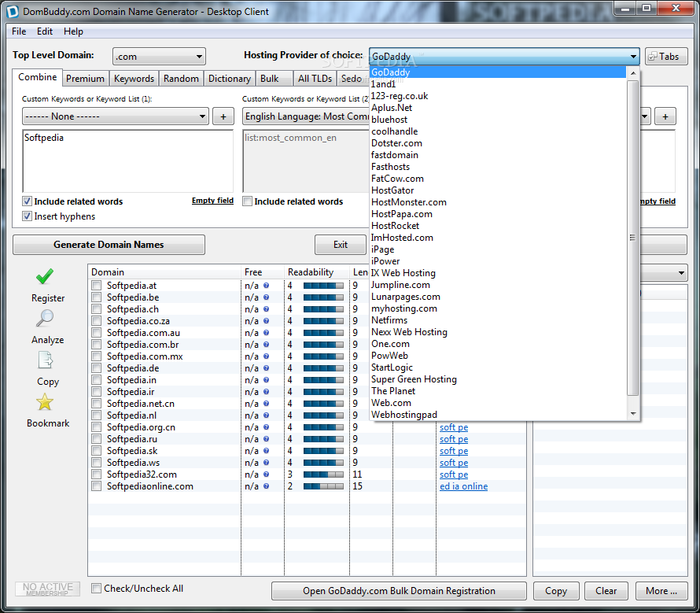Image resolution: width=700 pixels, height=613 pixels.
Task: Click provider list scrollbar down arrow
Action: point(633,414)
